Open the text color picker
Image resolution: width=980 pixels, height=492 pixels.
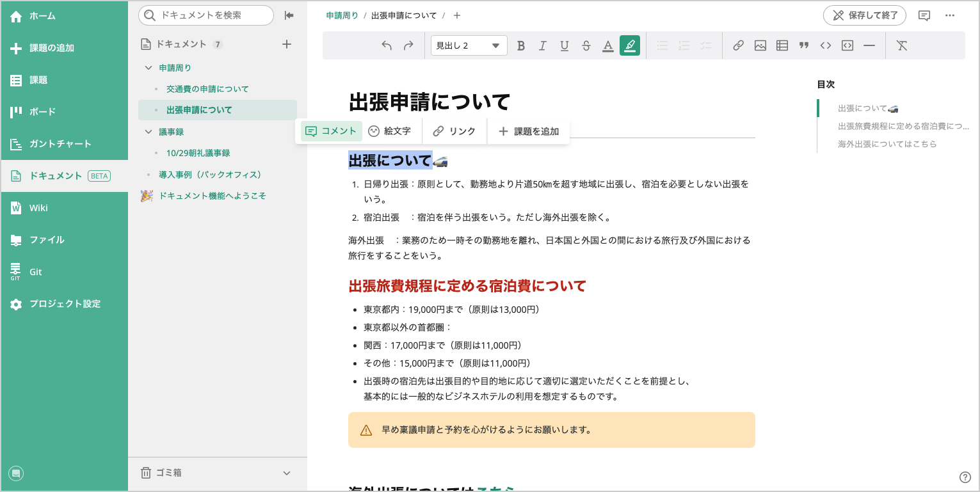[607, 45]
